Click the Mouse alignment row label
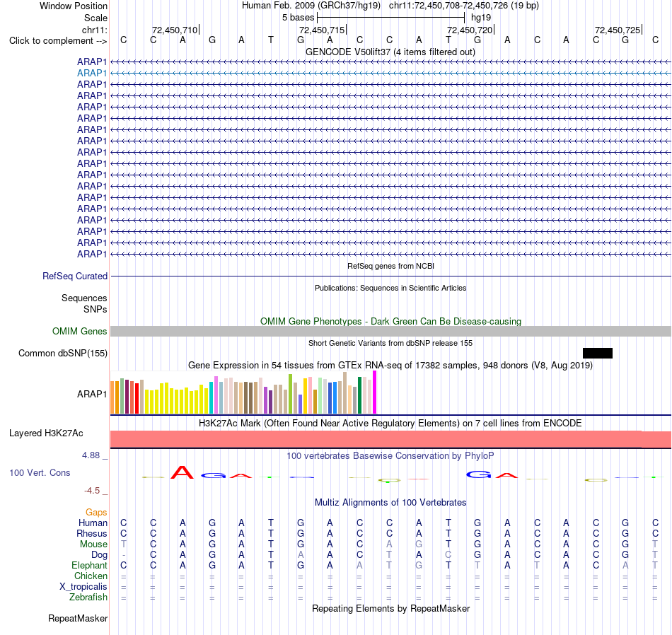Screen dimensions: 672x635 (x=93, y=544)
